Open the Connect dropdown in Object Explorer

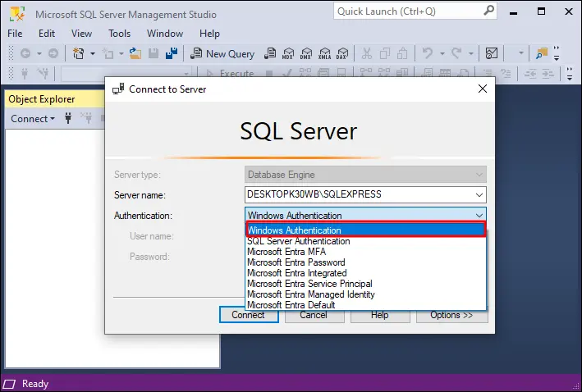[x=33, y=119]
